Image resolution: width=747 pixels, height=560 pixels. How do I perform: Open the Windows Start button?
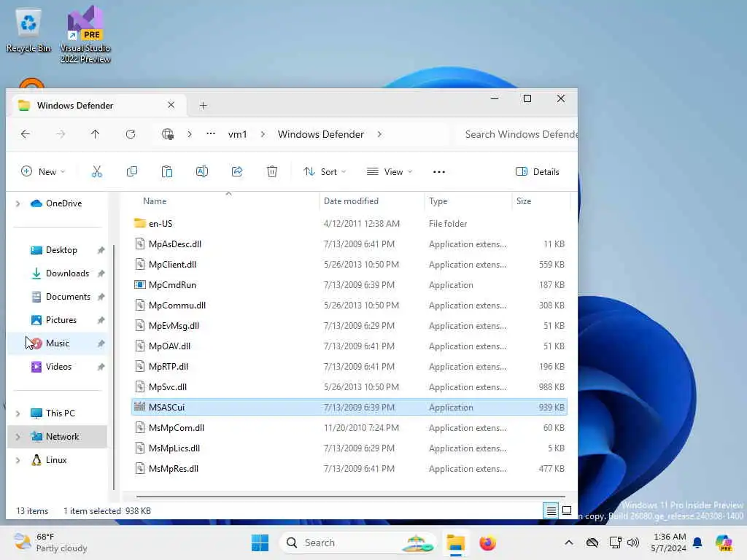click(x=260, y=542)
